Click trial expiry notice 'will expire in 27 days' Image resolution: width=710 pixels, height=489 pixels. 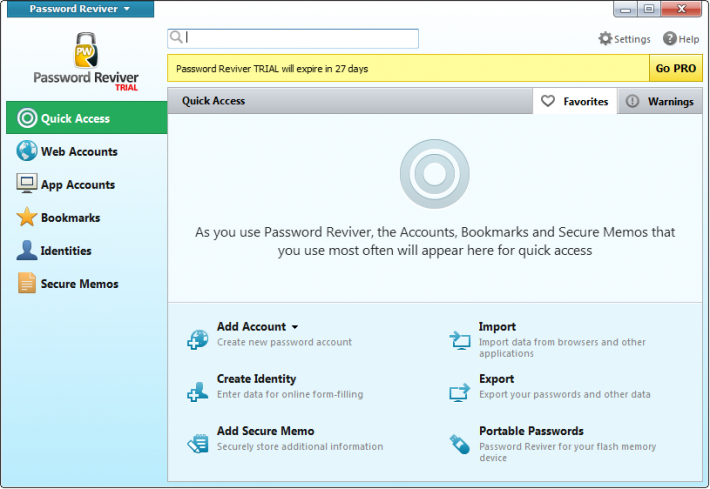pyautogui.click(x=325, y=69)
